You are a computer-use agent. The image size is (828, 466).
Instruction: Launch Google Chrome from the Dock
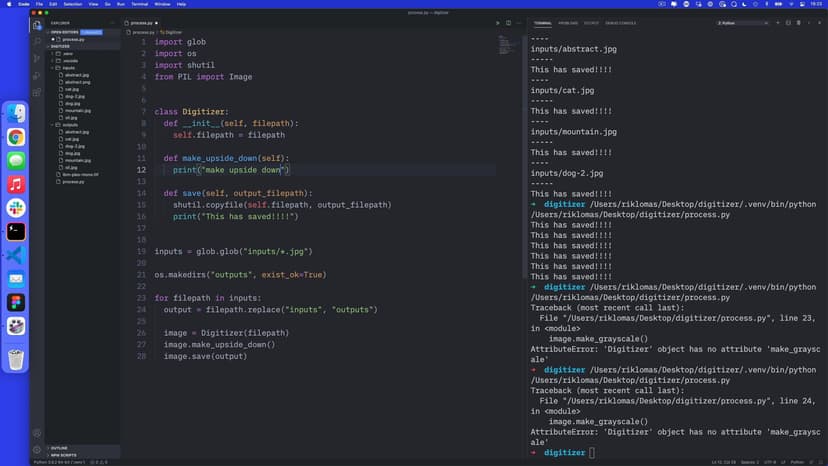(16, 137)
